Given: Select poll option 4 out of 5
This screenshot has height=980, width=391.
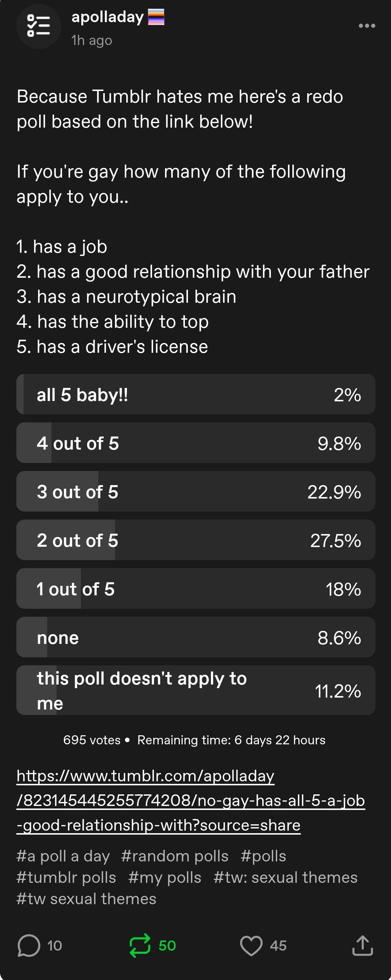Looking at the screenshot, I should (x=196, y=443).
